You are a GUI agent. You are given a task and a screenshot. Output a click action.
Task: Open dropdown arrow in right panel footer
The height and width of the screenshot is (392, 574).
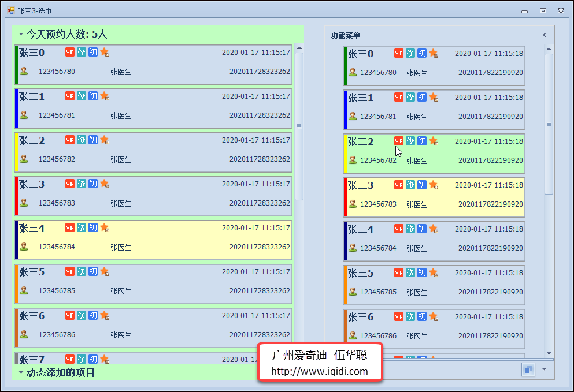[x=544, y=369]
